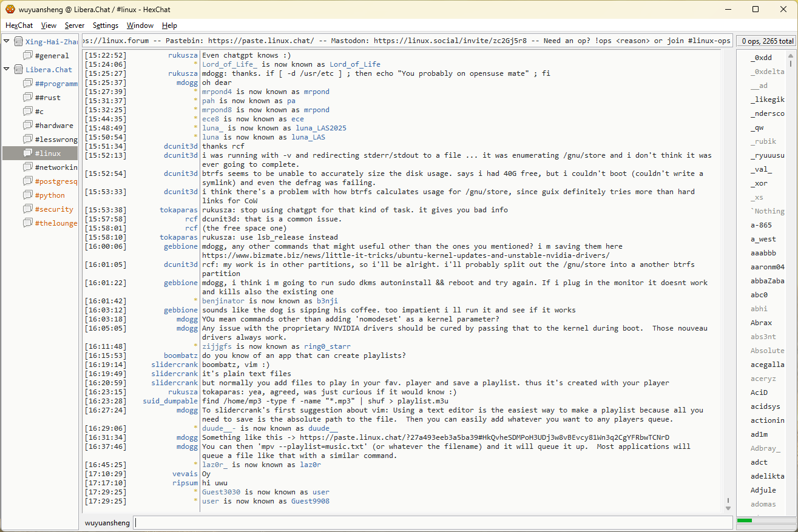Image resolution: width=798 pixels, height=532 pixels.
Task: Open the Server menu
Action: [75, 25]
